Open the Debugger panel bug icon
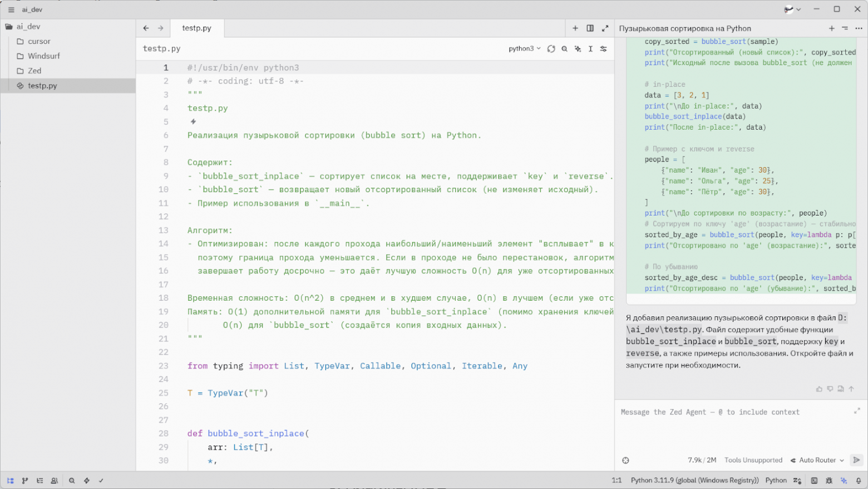 coord(829,480)
